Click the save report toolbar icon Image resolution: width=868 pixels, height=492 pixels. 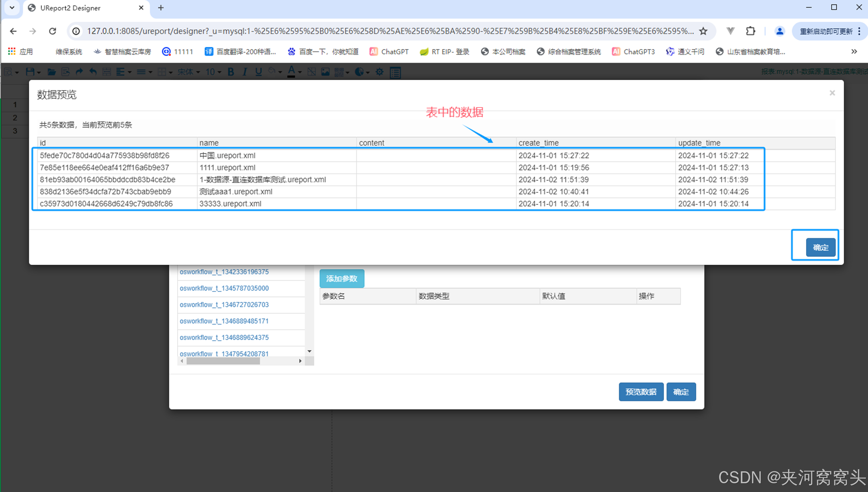coord(30,72)
